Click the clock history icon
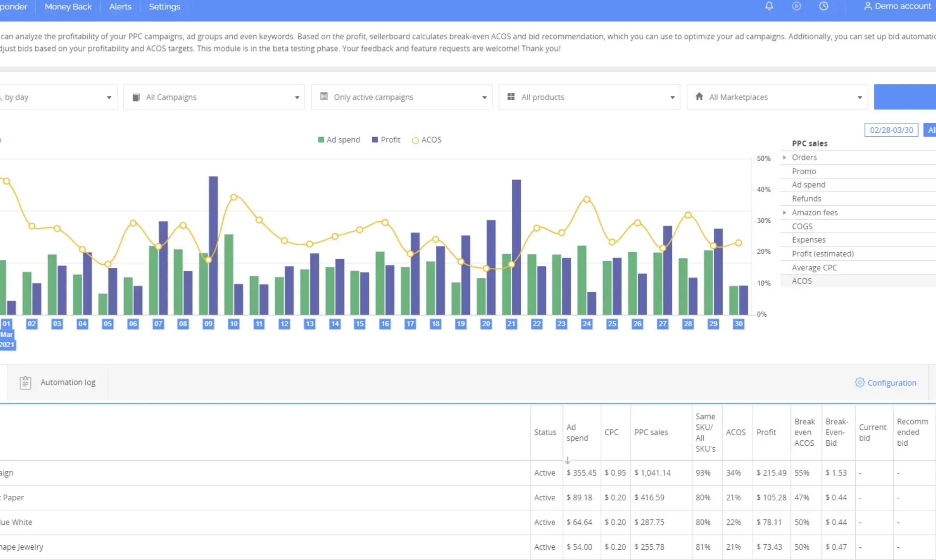Image resolution: width=936 pixels, height=560 pixels. (x=823, y=6)
